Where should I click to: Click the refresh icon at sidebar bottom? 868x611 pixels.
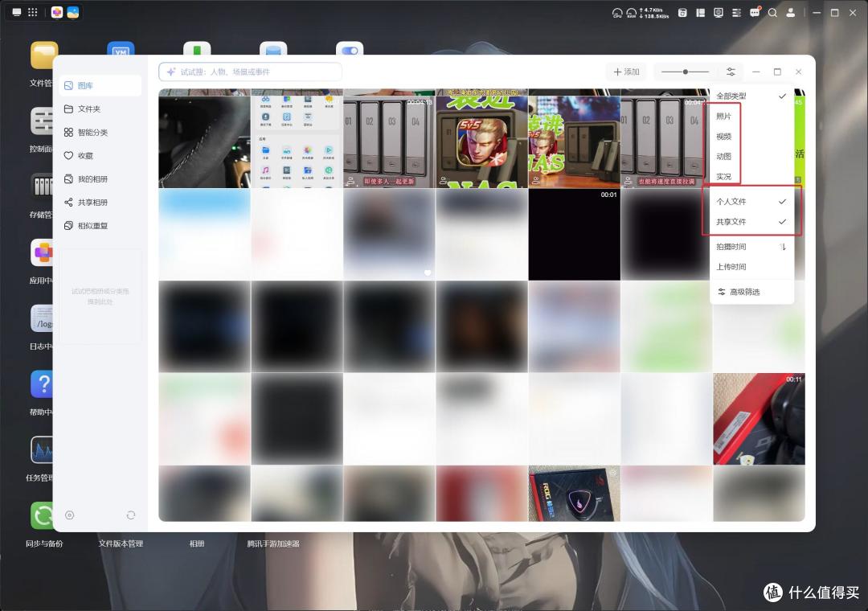pos(131,515)
